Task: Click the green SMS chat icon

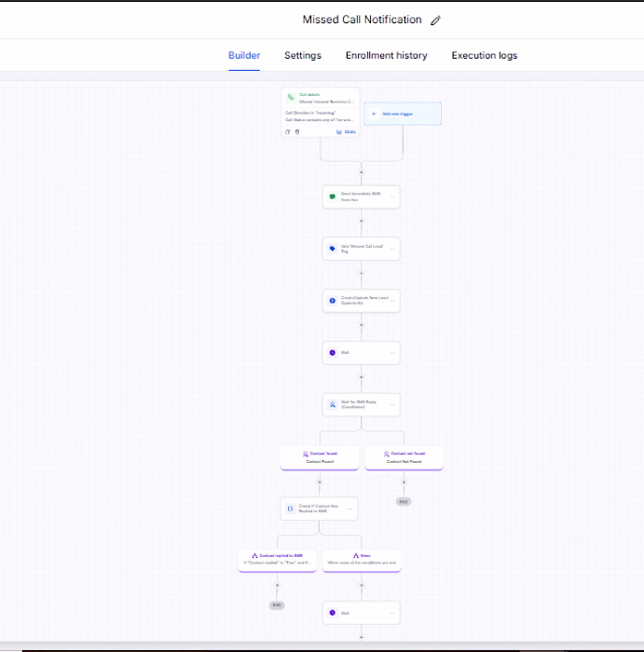Action: pos(333,197)
